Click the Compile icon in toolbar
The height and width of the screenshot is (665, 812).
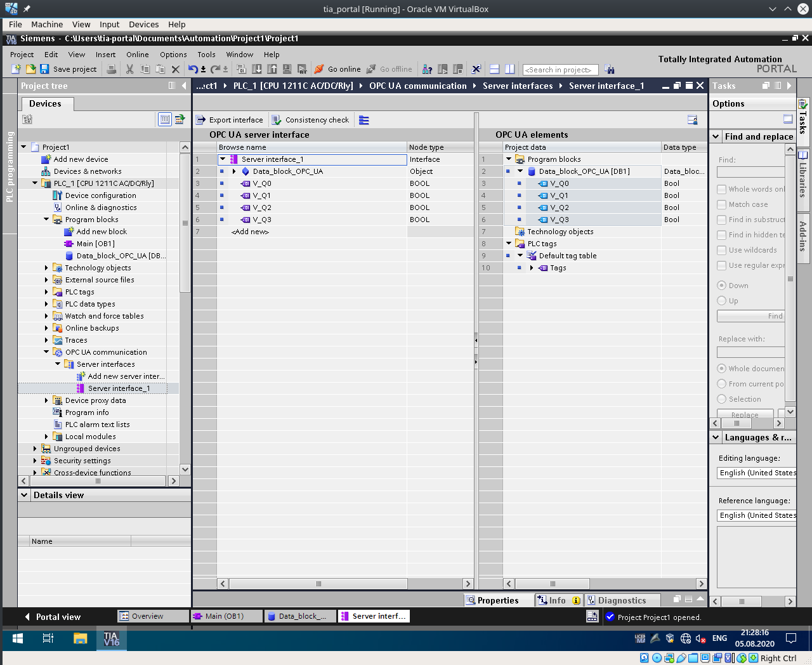(x=242, y=69)
